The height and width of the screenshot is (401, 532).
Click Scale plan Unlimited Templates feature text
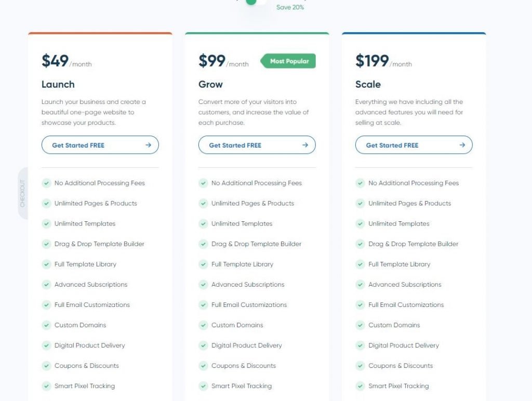point(398,223)
